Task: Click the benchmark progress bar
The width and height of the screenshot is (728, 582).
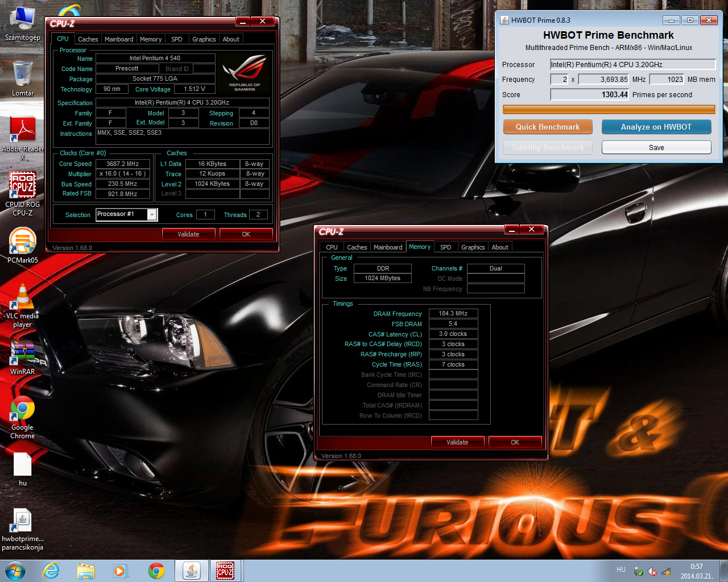Action: tap(609, 109)
